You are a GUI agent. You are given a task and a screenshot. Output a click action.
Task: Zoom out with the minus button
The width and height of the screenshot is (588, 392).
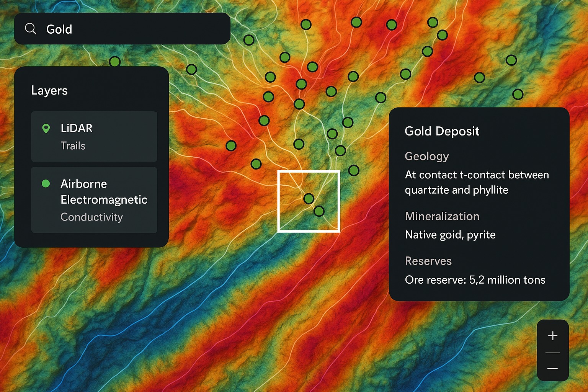[x=553, y=369]
